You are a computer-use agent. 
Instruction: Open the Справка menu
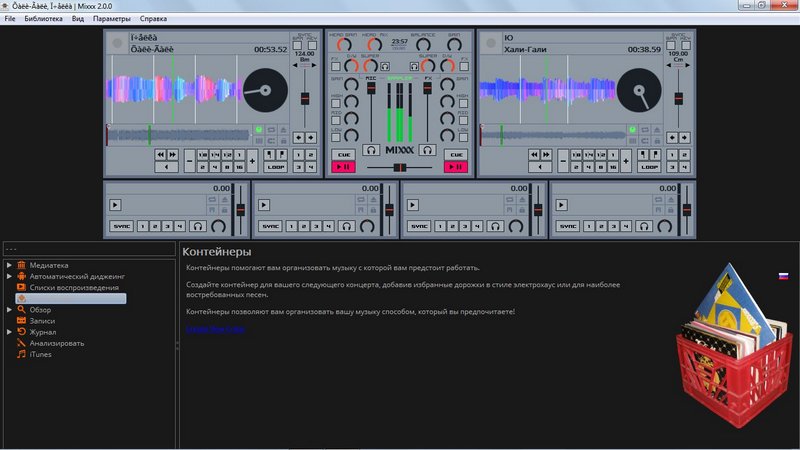click(153, 19)
